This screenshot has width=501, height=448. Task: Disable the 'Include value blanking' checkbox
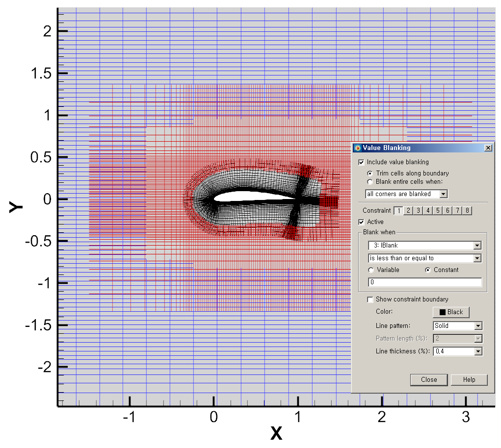click(x=362, y=162)
